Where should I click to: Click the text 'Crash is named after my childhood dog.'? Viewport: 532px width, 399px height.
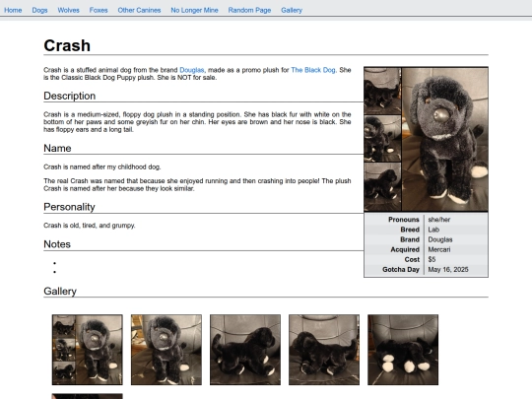[x=102, y=166]
